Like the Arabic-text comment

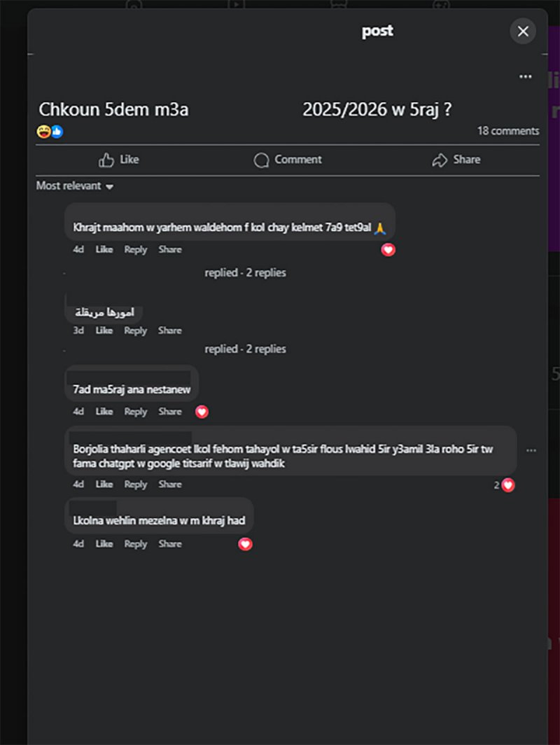pyautogui.click(x=104, y=330)
